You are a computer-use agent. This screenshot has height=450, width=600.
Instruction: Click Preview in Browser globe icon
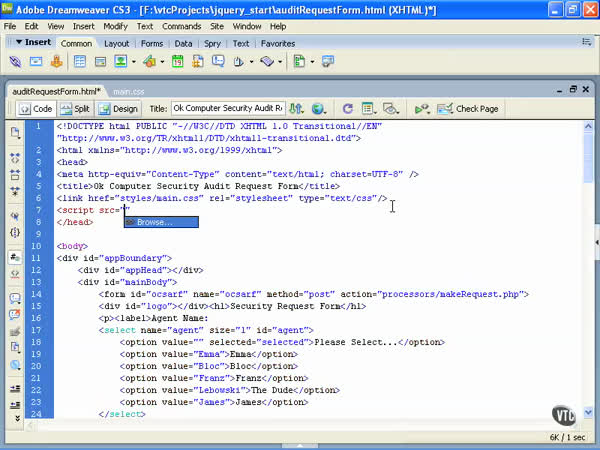click(319, 108)
